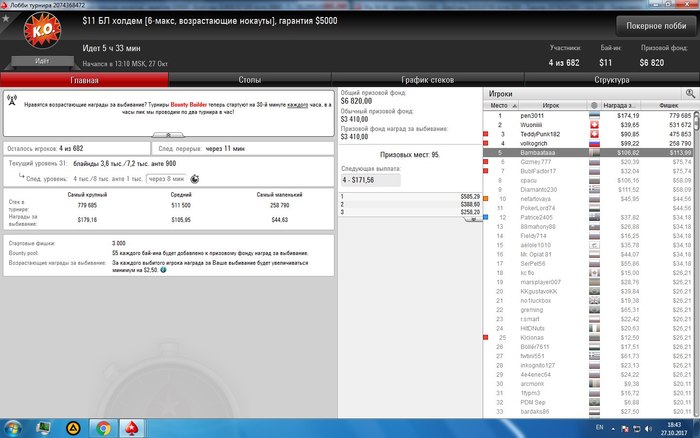
Task: Select highlighted row Bambaataaa
Action: tap(588, 153)
